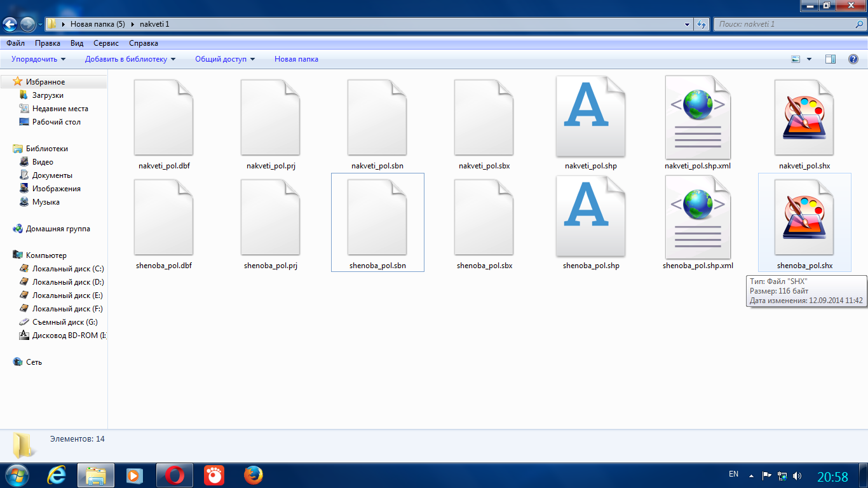Open the Изображения library
This screenshot has width=868, height=488.
tap(57, 189)
